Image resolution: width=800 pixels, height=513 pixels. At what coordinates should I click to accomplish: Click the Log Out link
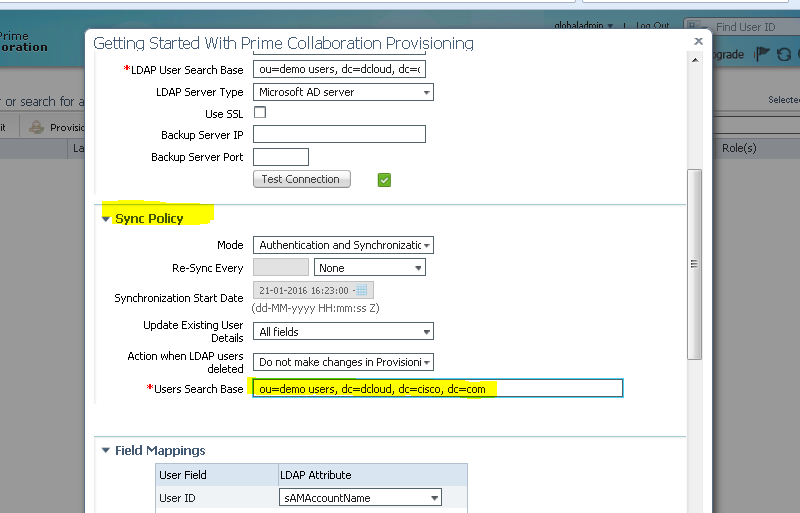653,25
